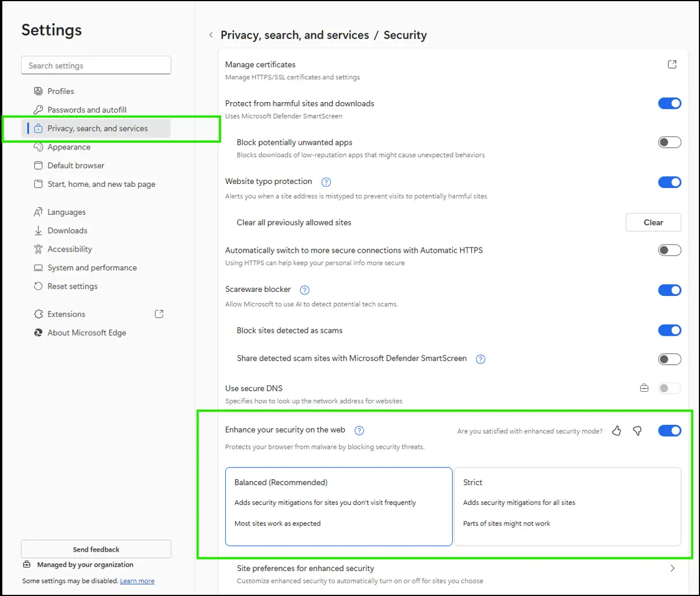700x596 pixels.
Task: Click the Reset settings circular arrow icon
Action: [x=38, y=287]
